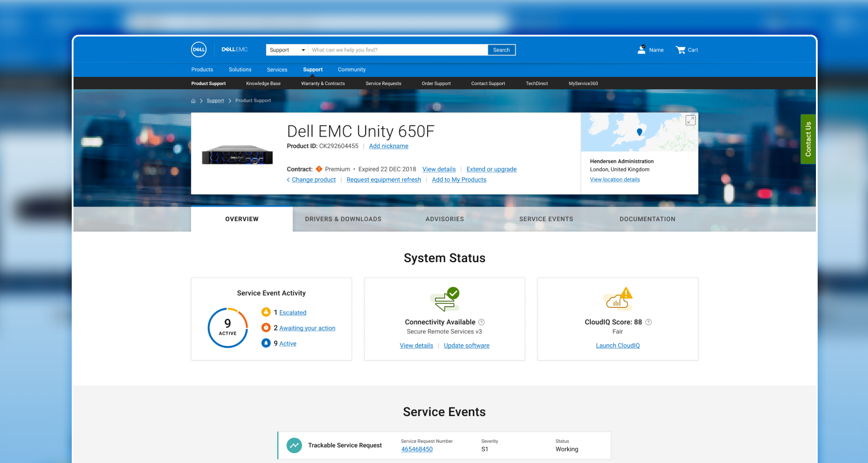This screenshot has width=868, height=463.
Task: Switch to the Service Events tab
Action: (546, 219)
